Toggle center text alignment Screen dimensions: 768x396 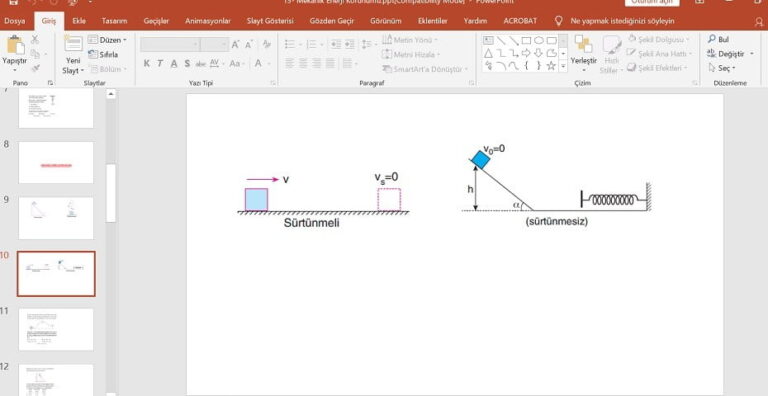(x=304, y=63)
